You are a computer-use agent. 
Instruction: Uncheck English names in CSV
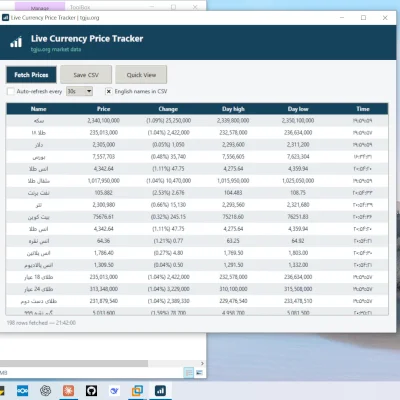pyautogui.click(x=108, y=91)
